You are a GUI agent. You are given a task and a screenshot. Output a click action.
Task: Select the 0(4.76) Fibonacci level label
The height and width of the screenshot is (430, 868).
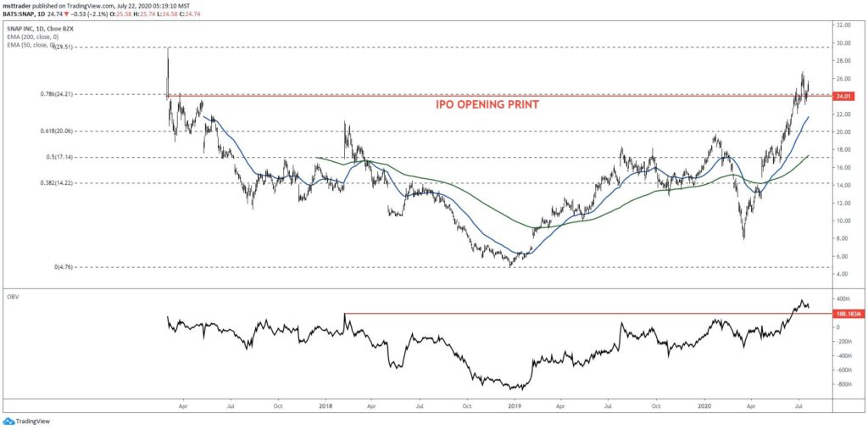pyautogui.click(x=65, y=266)
